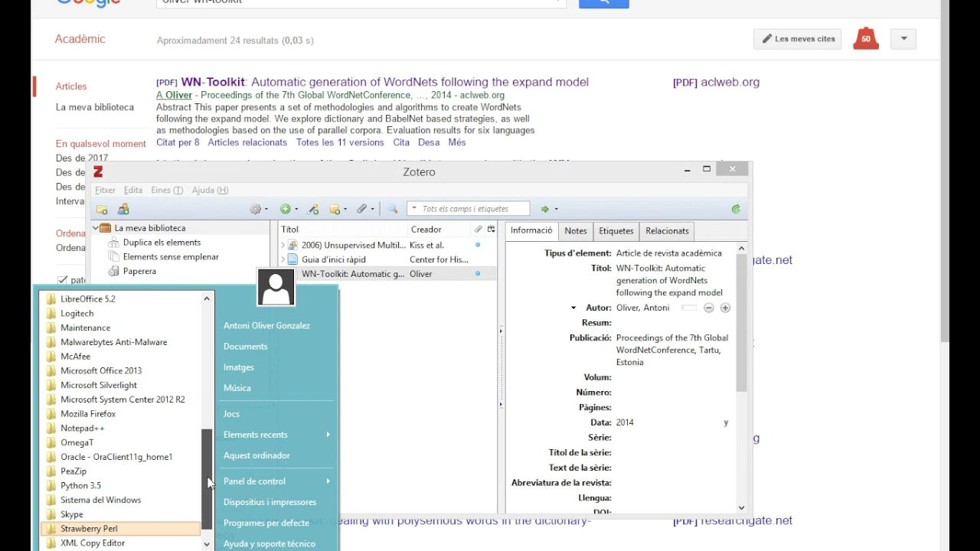Image resolution: width=980 pixels, height=551 pixels.
Task: Click the A Oliver author link
Action: coord(174,96)
